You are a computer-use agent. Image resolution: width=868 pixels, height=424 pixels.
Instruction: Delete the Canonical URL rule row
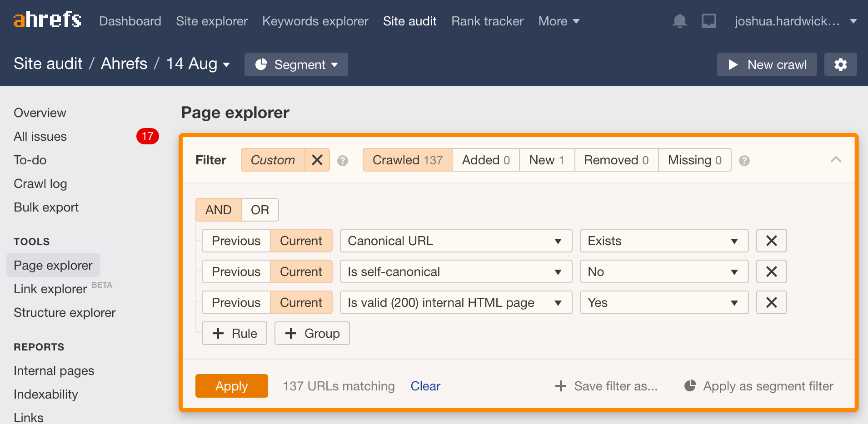[x=771, y=241]
